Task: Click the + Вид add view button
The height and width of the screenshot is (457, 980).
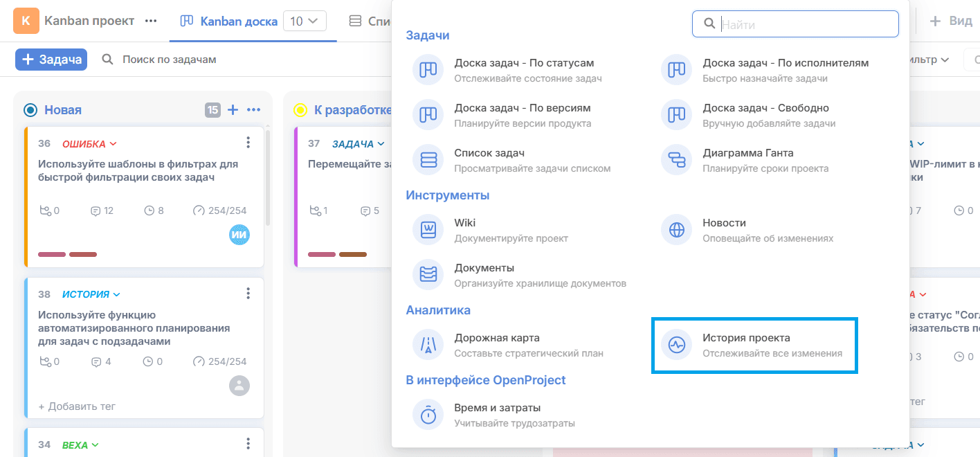Action: click(951, 21)
